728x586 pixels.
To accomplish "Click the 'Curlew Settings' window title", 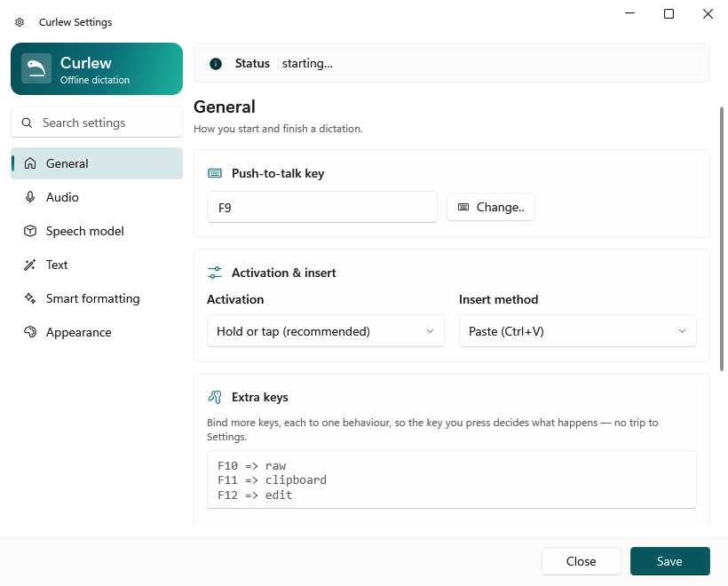I will coord(75,22).
